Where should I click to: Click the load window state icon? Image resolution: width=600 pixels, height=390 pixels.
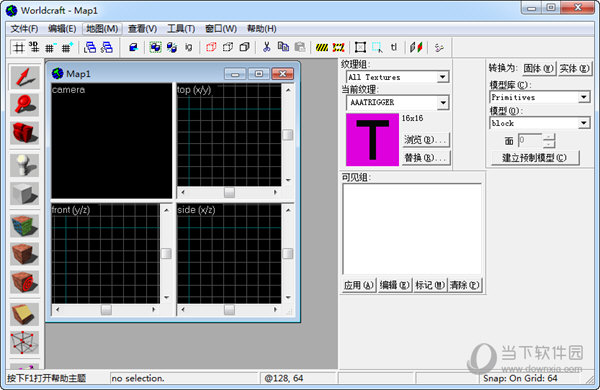point(90,47)
